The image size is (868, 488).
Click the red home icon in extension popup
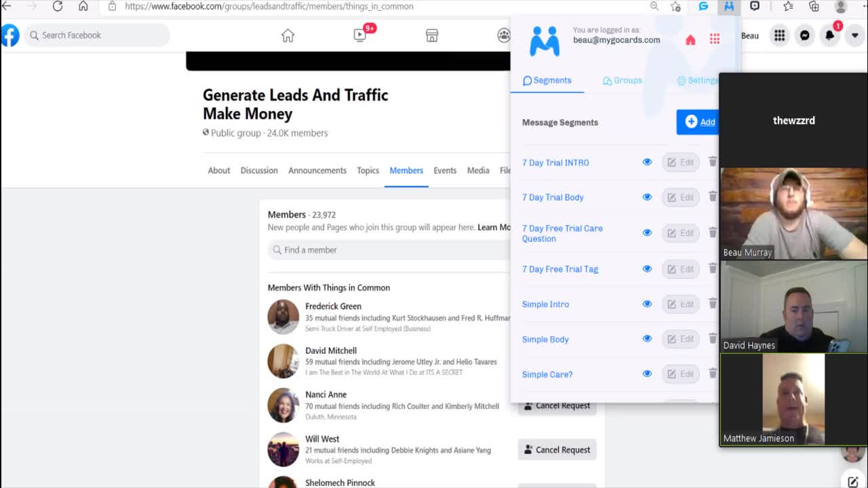tap(690, 40)
